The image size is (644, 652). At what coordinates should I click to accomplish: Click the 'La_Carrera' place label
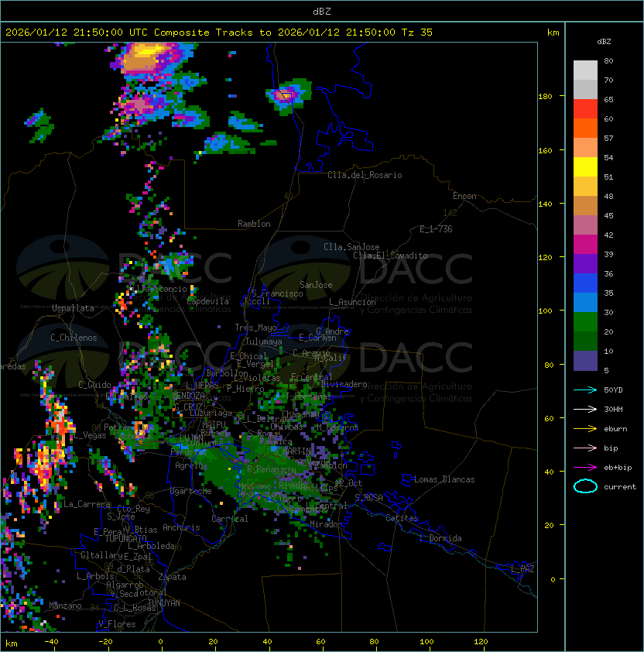click(87, 504)
